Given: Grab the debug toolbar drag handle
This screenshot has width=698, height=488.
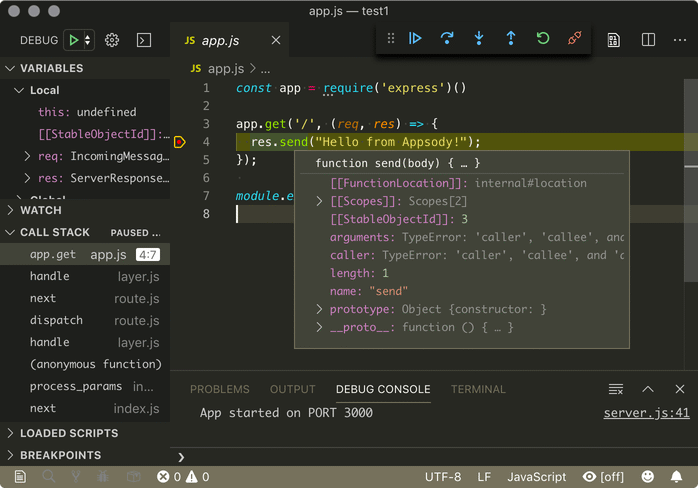Looking at the screenshot, I should (390, 38).
